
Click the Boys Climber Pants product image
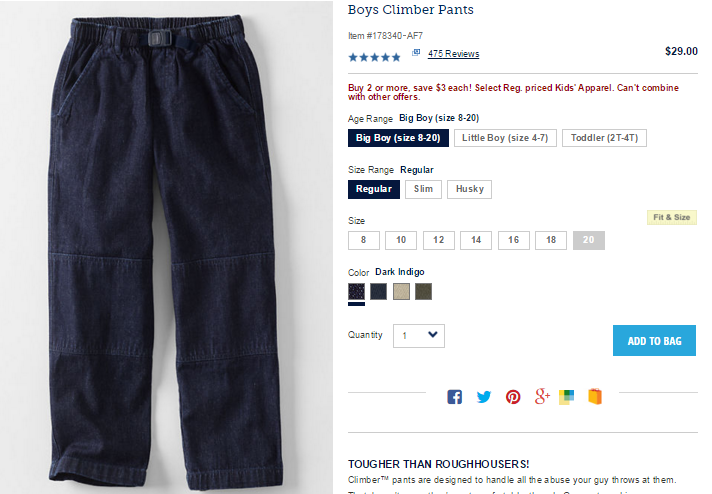point(166,247)
